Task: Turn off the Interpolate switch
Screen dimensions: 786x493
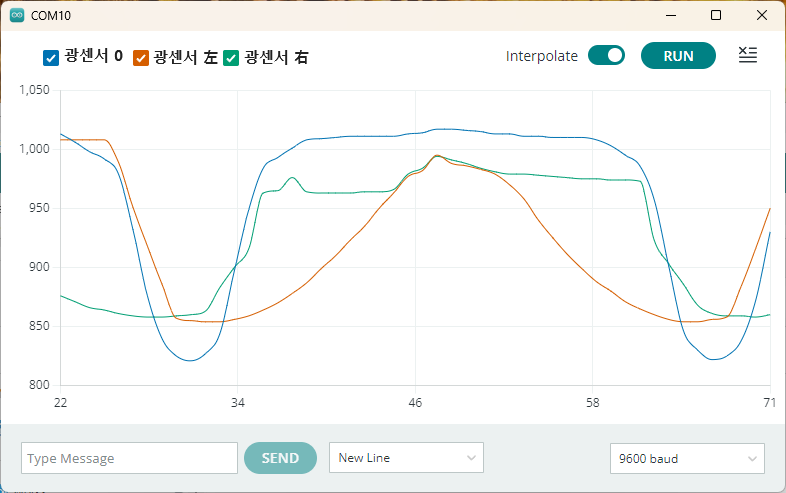Action: (x=606, y=55)
